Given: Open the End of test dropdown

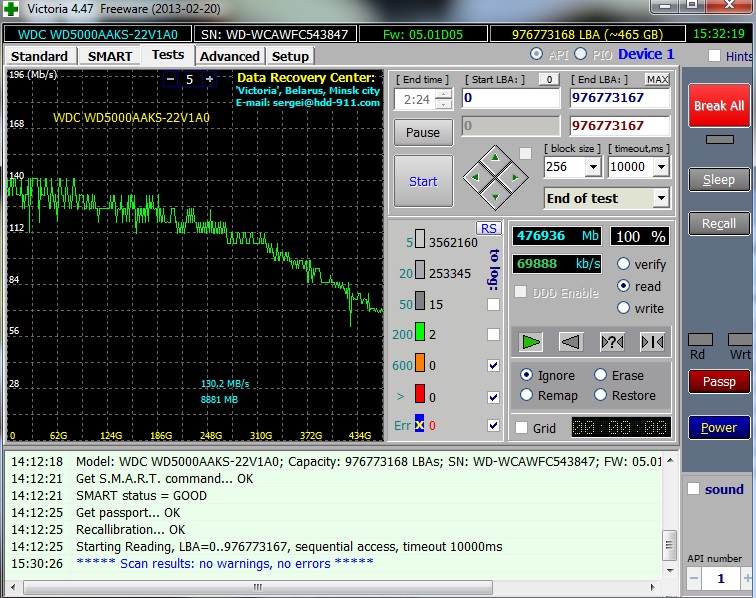Looking at the screenshot, I should pyautogui.click(x=660, y=198).
